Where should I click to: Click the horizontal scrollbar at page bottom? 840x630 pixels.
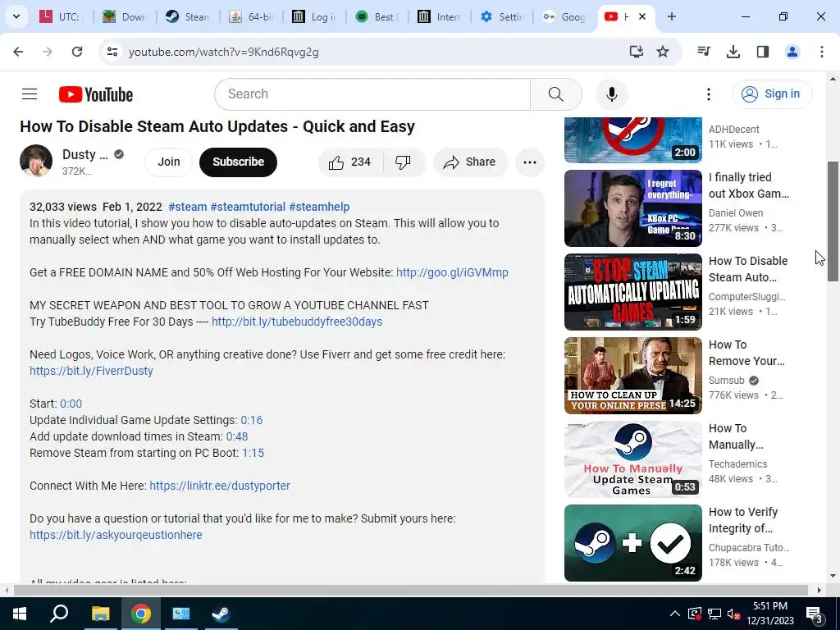(x=411, y=590)
